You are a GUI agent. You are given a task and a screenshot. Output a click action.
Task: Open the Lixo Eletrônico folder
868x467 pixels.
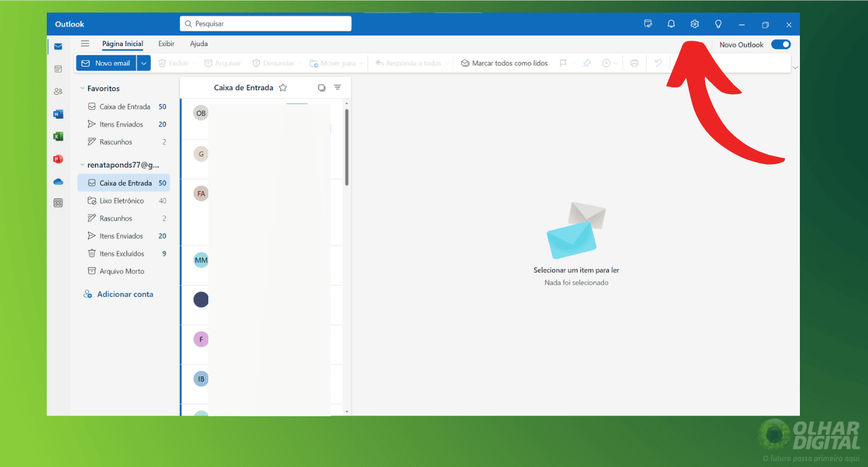(124, 201)
